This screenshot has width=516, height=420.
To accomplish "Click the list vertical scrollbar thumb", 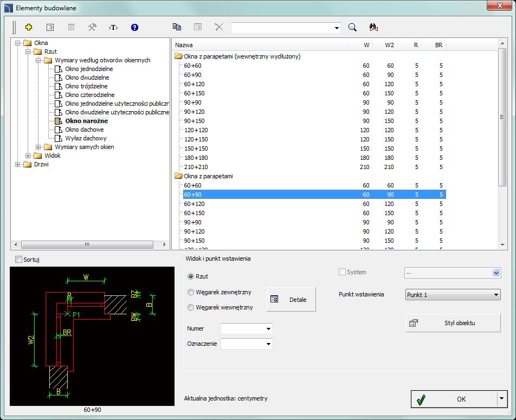I will click(x=502, y=118).
